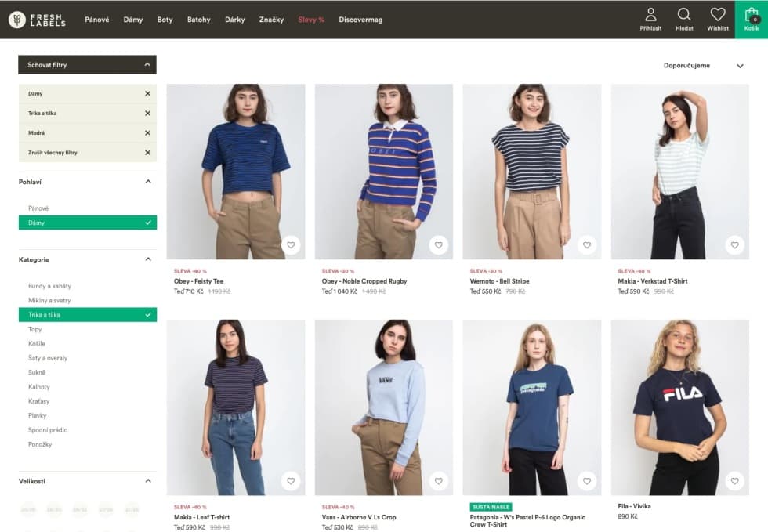Screen dimensions: 768x532
Task: Clear all filters with Zrušit všechny filtry
Action: click(88, 152)
